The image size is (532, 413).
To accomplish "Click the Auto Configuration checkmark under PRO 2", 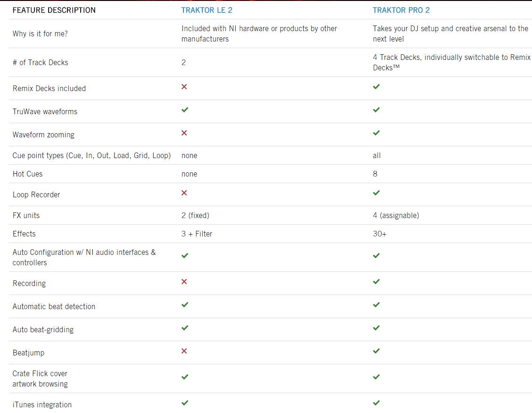I will tap(376, 256).
